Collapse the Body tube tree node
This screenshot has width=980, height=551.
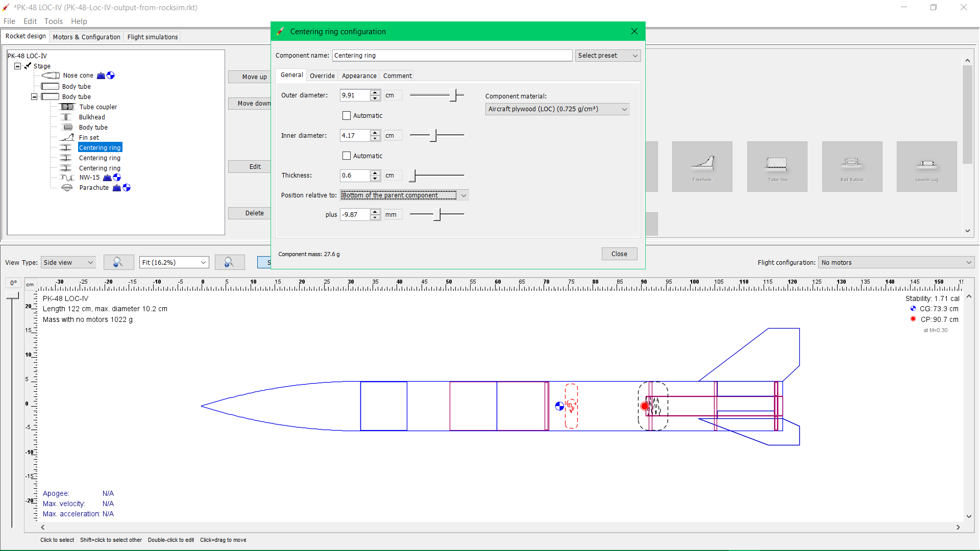tap(34, 97)
